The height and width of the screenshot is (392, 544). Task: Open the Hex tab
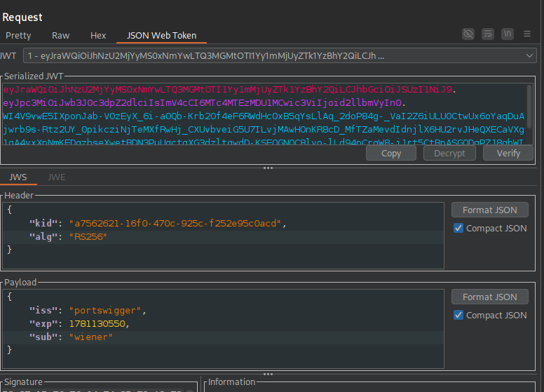click(x=98, y=35)
